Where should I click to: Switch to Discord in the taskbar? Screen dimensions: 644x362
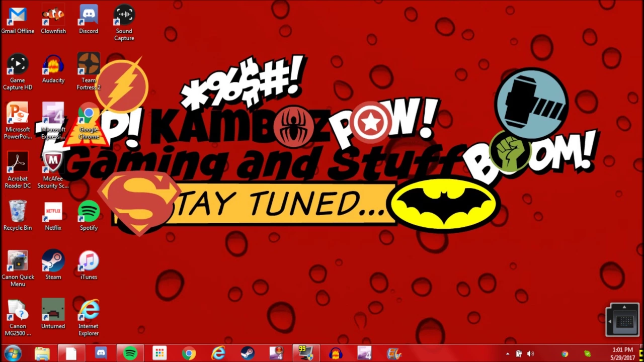pos(101,353)
